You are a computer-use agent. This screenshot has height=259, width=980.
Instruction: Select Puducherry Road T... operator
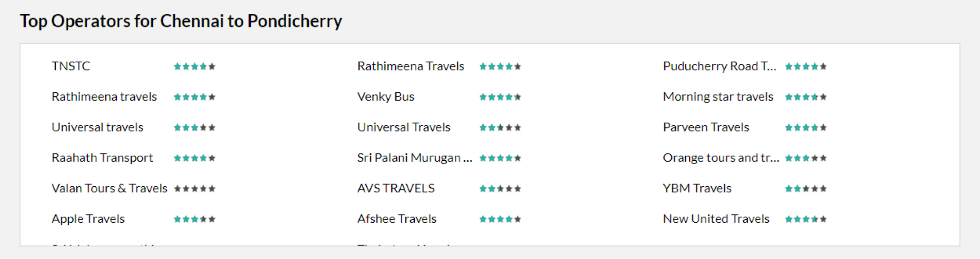click(x=719, y=66)
